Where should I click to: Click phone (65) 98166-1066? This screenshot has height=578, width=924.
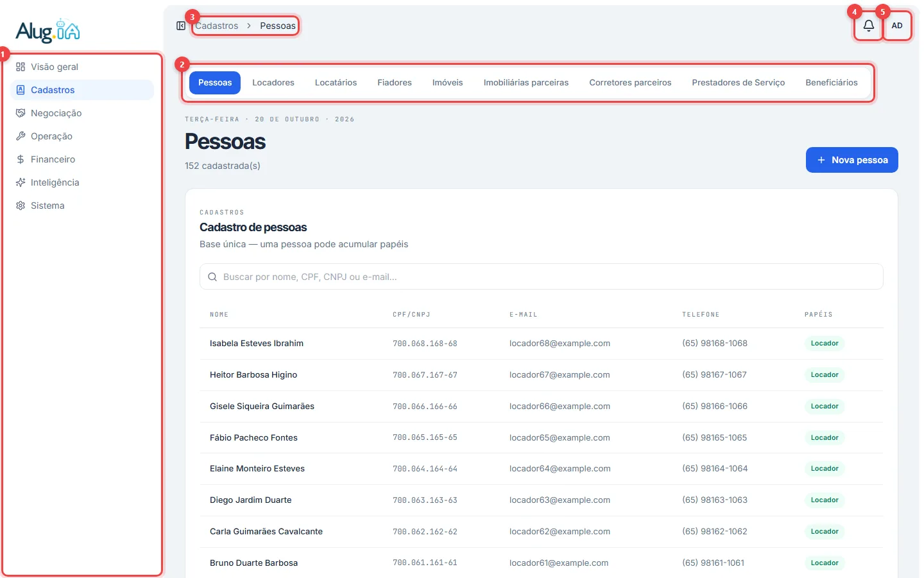(715, 407)
